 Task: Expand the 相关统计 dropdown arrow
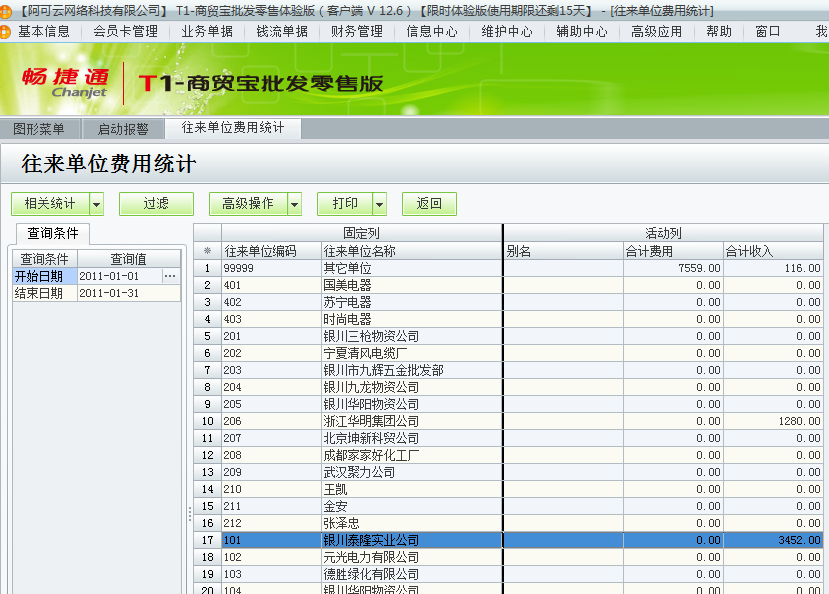(96, 204)
